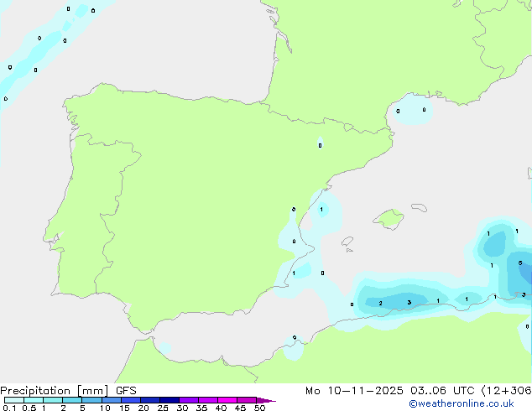Viewport: 532px width, 411px height.
Task: Select the 5–10 mm legend color swatch
Action: click(x=91, y=400)
